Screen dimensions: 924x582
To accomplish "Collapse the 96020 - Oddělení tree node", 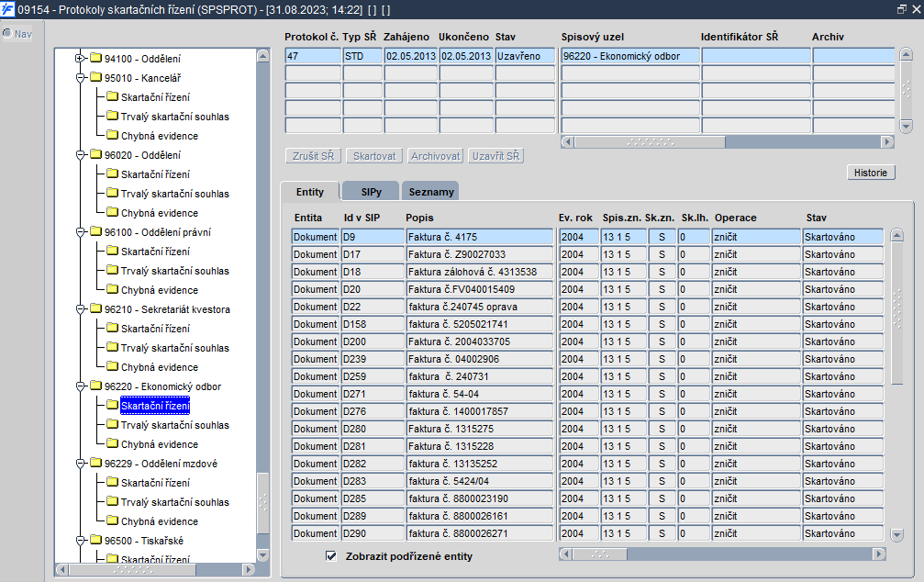I will click(80, 155).
